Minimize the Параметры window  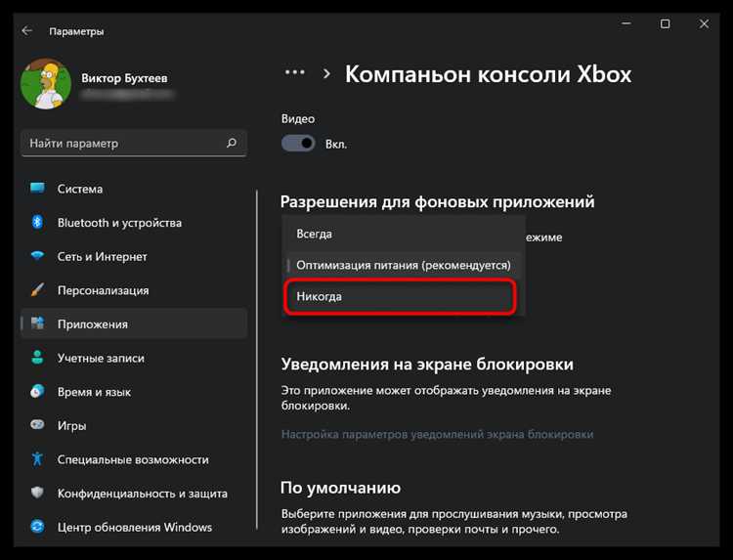[625, 23]
